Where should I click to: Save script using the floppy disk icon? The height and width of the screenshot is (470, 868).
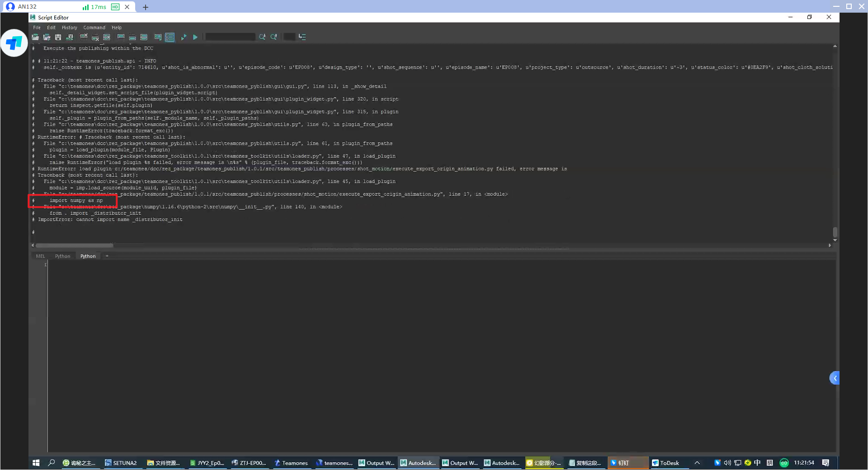click(x=58, y=37)
